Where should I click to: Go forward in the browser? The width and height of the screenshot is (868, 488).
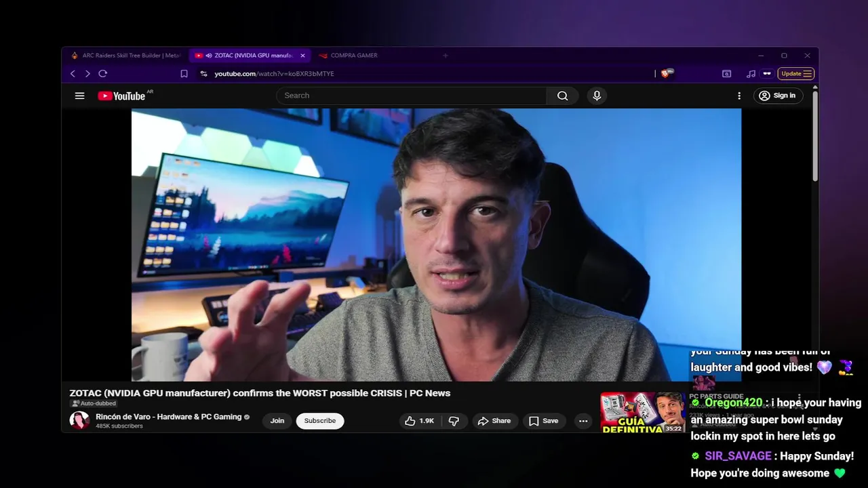tap(87, 74)
